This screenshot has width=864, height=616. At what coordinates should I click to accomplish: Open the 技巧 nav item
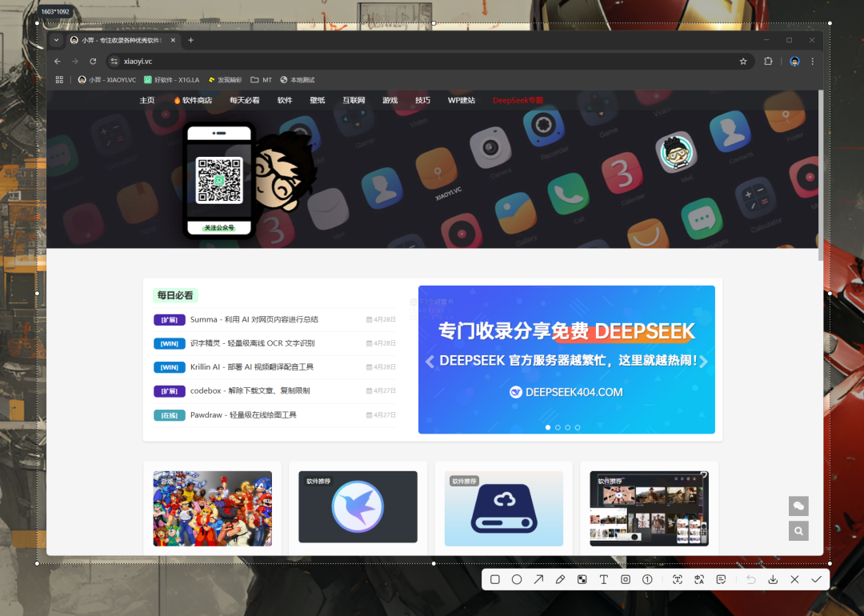click(x=422, y=100)
